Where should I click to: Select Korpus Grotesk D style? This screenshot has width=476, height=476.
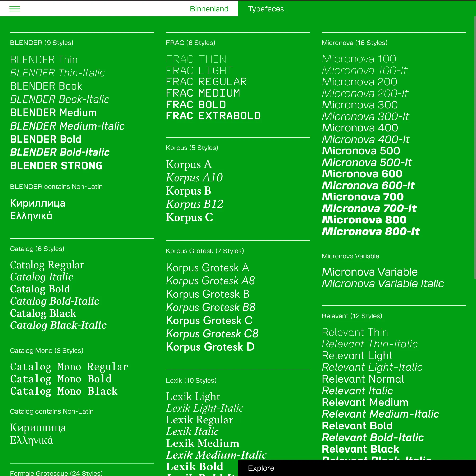[210, 347]
